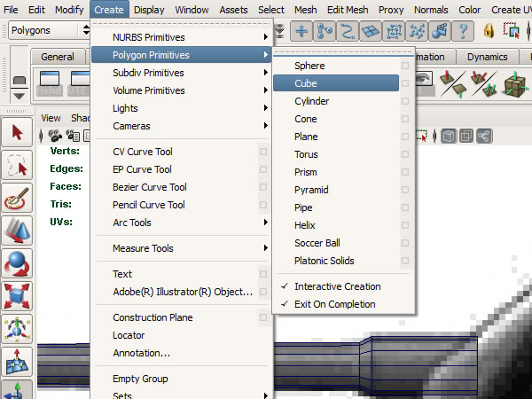The image size is (532, 399).
Task: Choose the Paint Selection tool
Action: (17, 198)
